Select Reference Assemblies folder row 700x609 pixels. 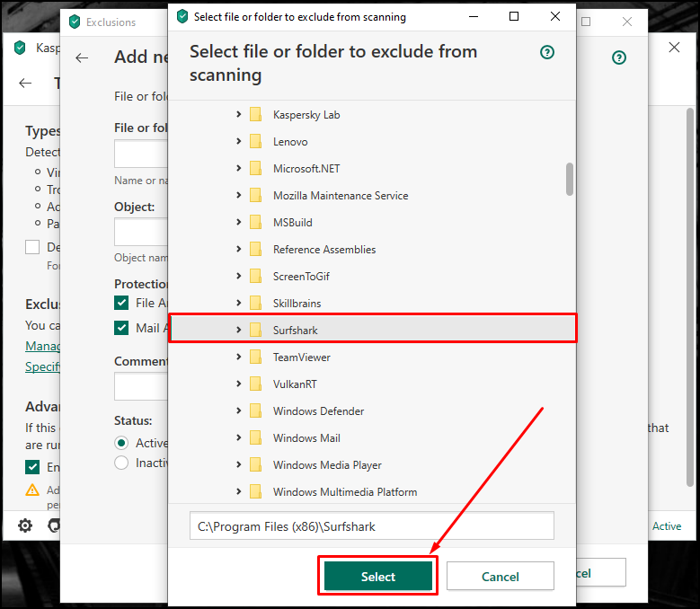[372, 249]
